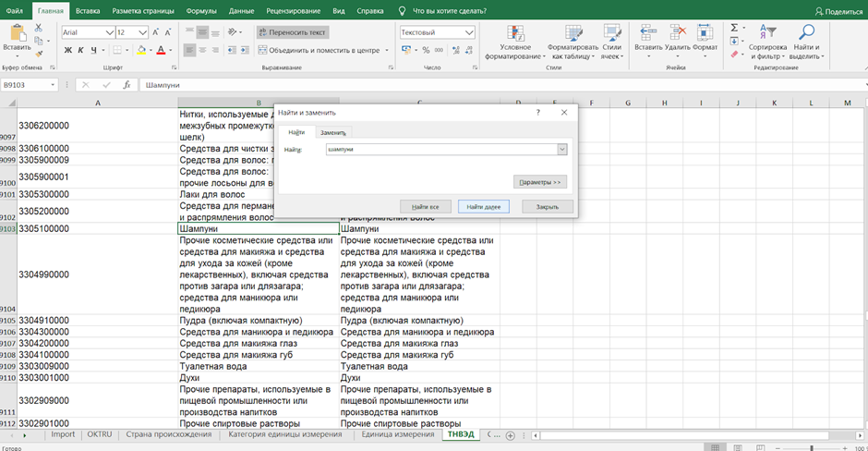
Task: Click the AutoSum sigma icon
Action: (734, 28)
